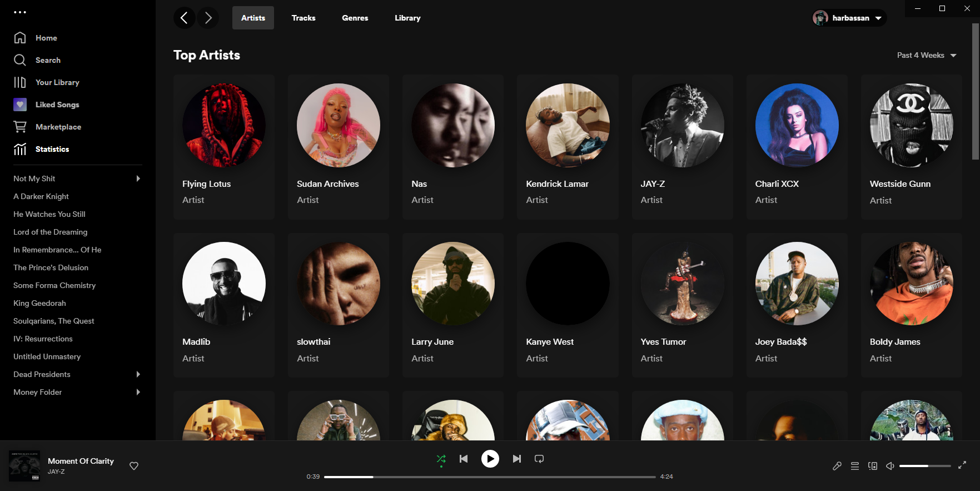The height and width of the screenshot is (491, 980).
Task: Toggle repeat mode
Action: coord(539,459)
